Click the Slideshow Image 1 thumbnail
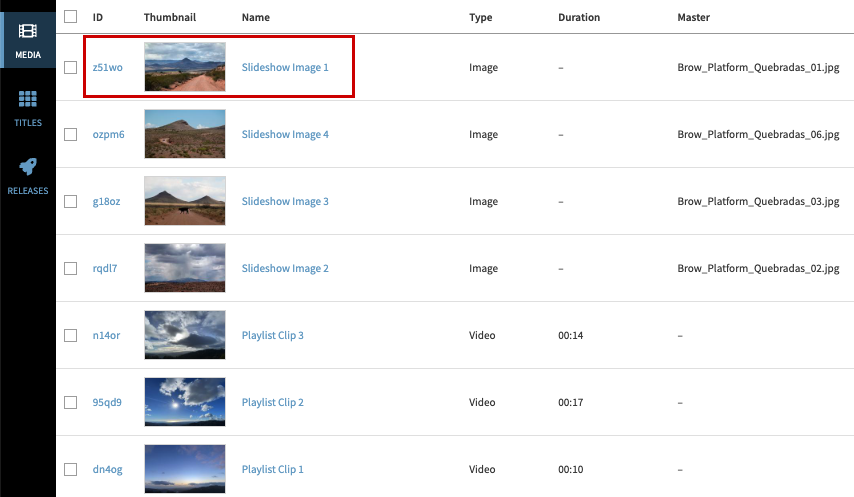Viewport: 854px width, 497px height. [185, 67]
